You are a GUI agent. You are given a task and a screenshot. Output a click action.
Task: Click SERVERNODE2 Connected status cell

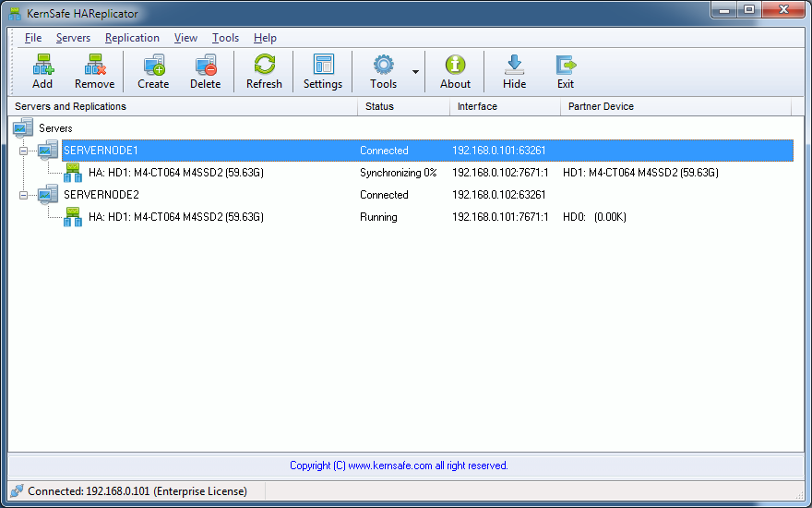[x=384, y=195]
